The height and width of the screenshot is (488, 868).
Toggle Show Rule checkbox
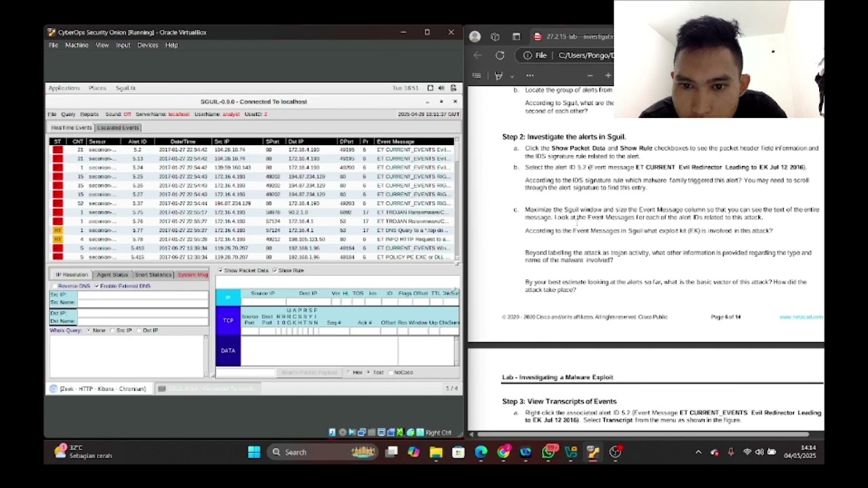[x=275, y=270]
